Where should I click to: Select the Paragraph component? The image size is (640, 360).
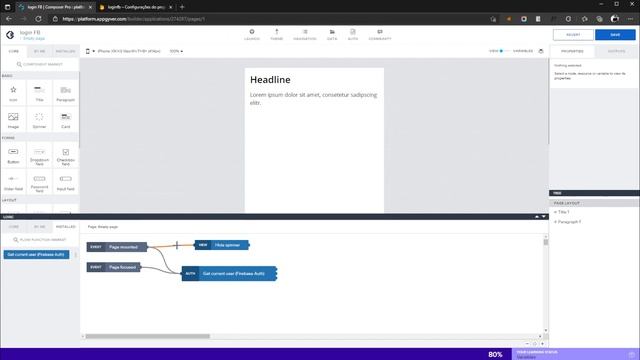[x=65, y=93]
